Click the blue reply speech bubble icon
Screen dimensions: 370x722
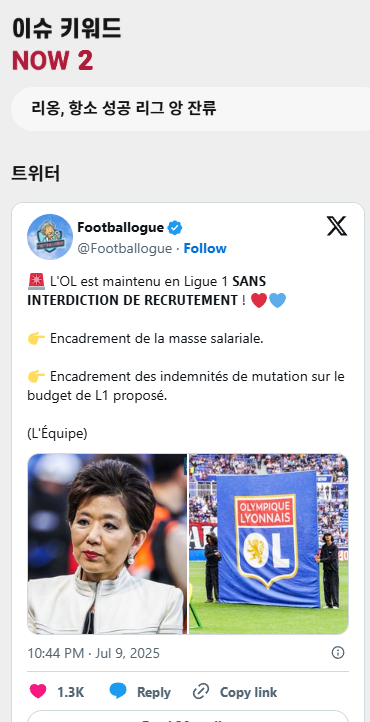[x=118, y=691]
